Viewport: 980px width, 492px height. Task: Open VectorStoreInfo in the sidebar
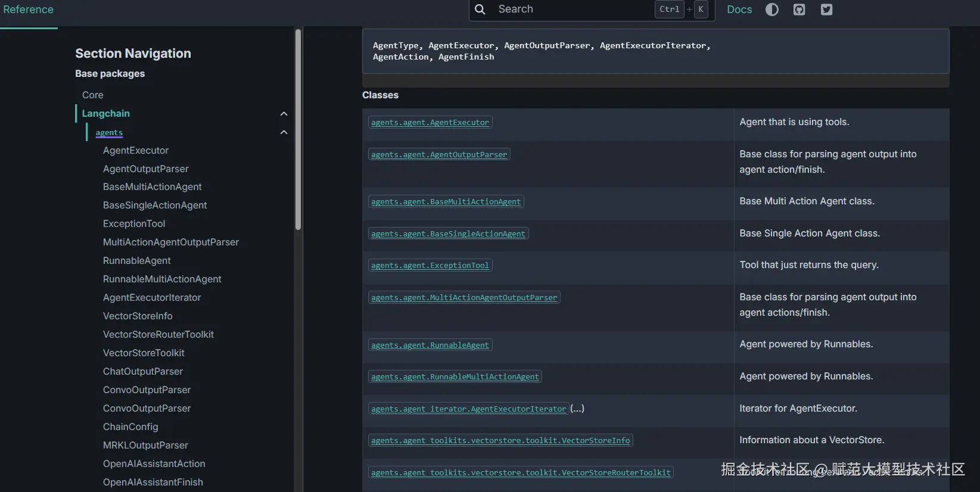click(138, 316)
